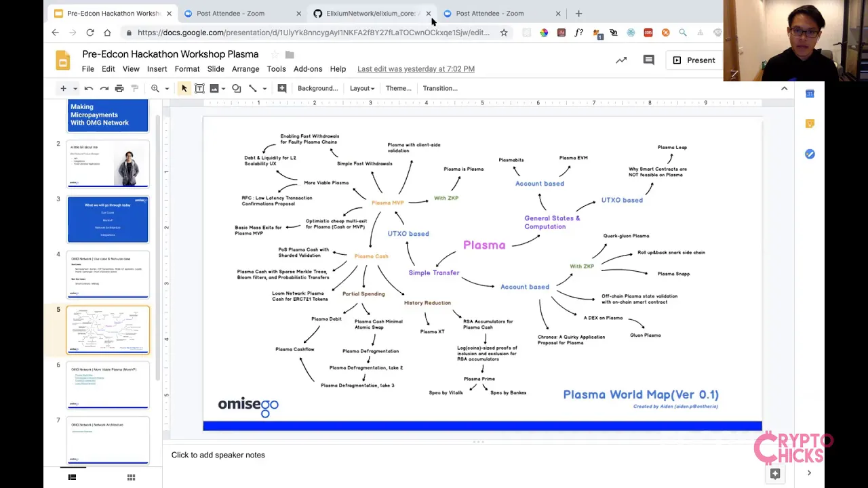Viewport: 868px width, 488px height.
Task: Open the Google Slides home logo
Action: [62, 61]
